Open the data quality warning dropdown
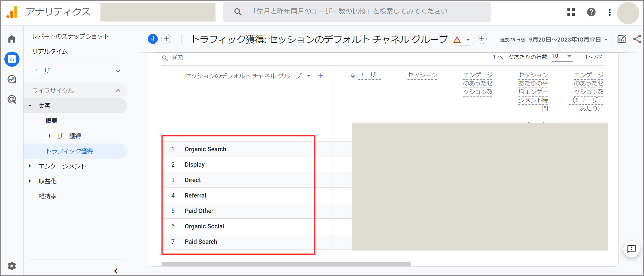The width and height of the screenshot is (644, 276). [462, 40]
